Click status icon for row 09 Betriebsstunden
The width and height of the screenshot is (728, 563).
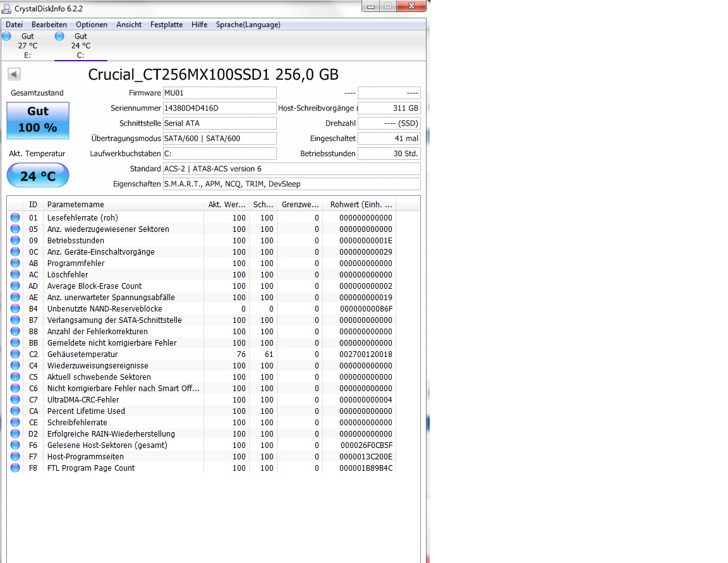(15, 240)
